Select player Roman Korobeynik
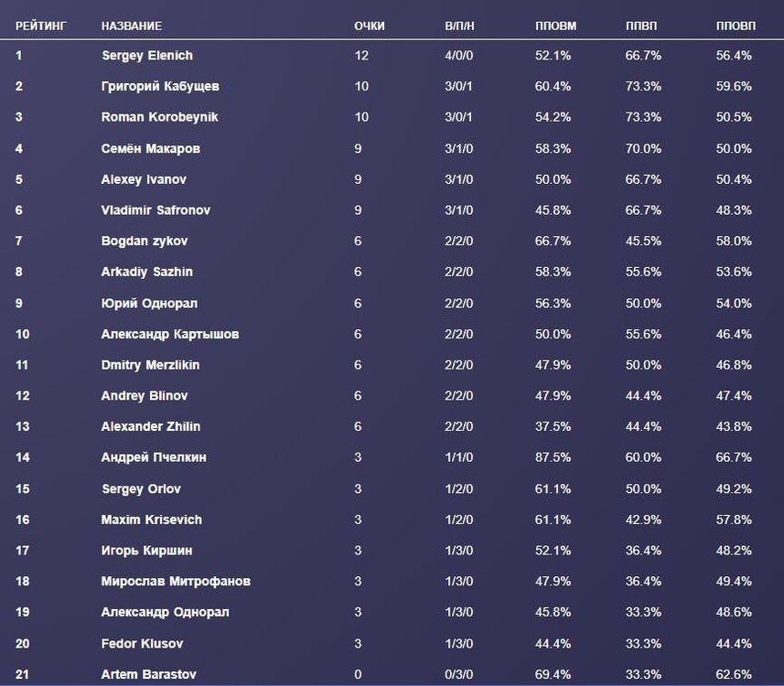 click(160, 117)
